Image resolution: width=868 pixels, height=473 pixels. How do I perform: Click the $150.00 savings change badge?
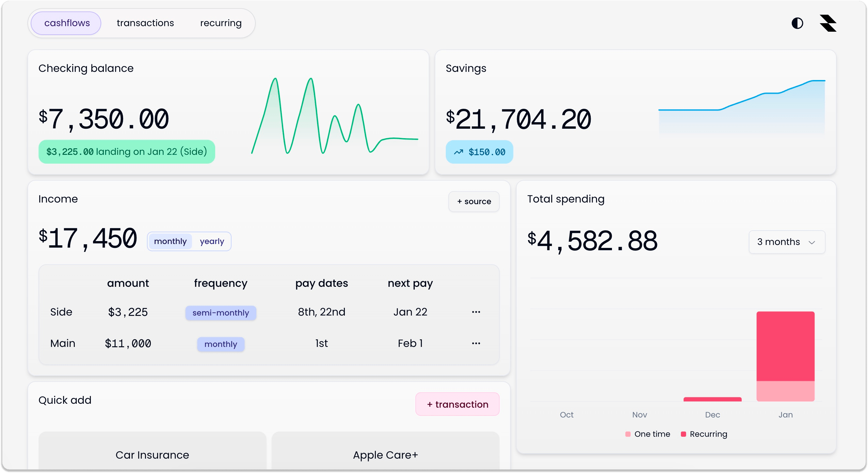click(479, 152)
